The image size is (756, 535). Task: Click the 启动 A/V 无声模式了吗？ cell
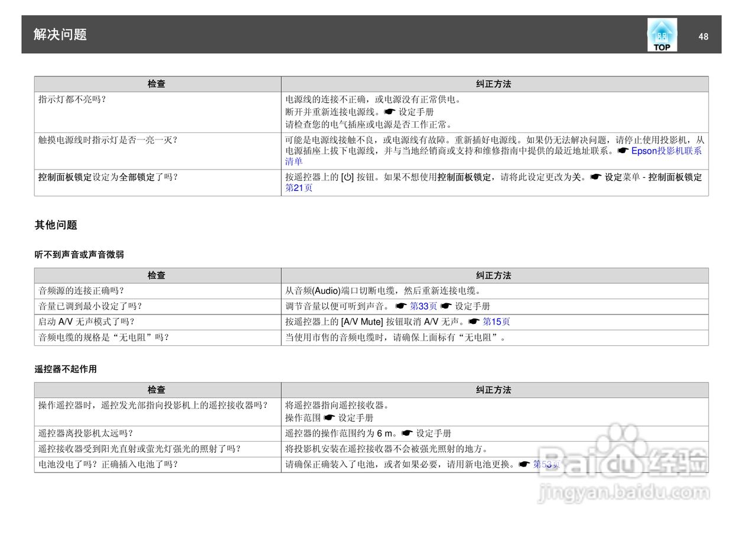(x=158, y=322)
